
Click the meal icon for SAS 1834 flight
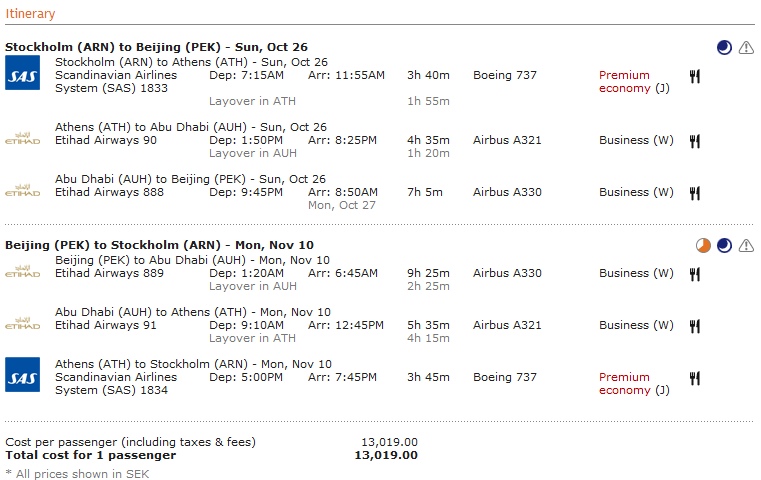(695, 378)
